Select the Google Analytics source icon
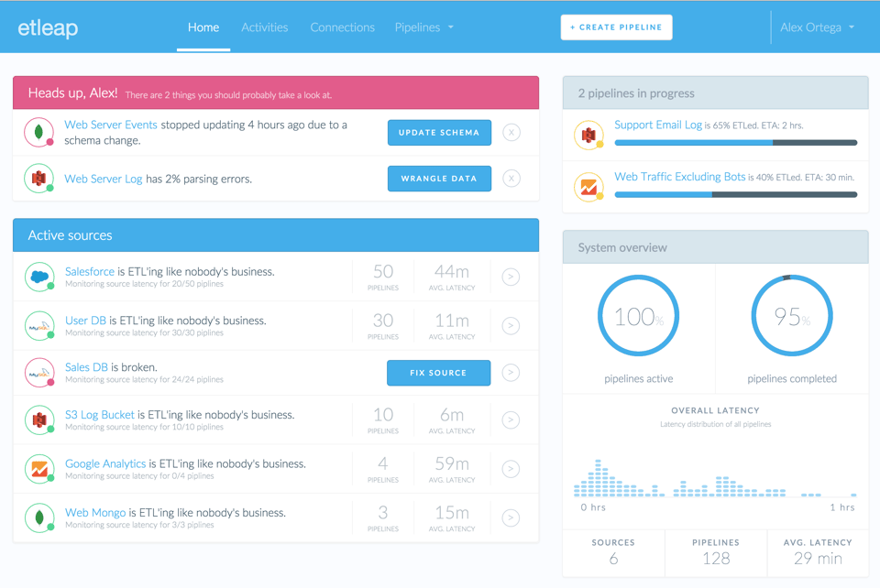 coord(38,469)
